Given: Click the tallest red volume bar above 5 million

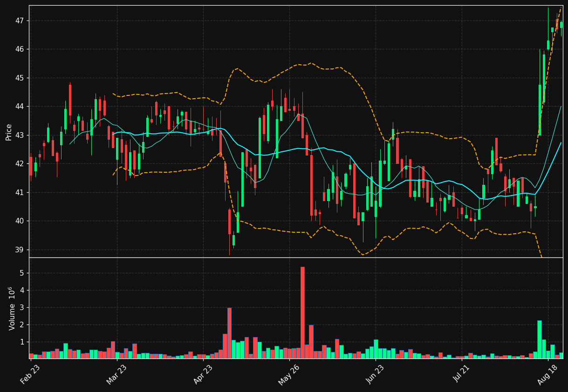Looking at the screenshot, I should click(x=302, y=312).
